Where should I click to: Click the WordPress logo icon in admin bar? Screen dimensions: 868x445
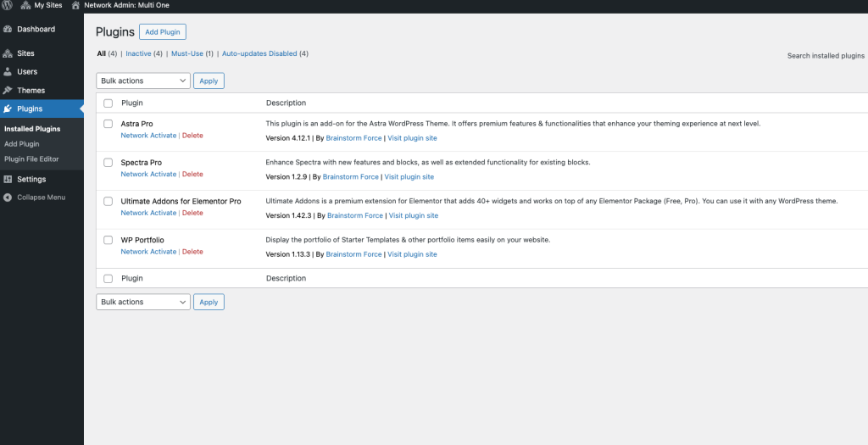(7, 5)
